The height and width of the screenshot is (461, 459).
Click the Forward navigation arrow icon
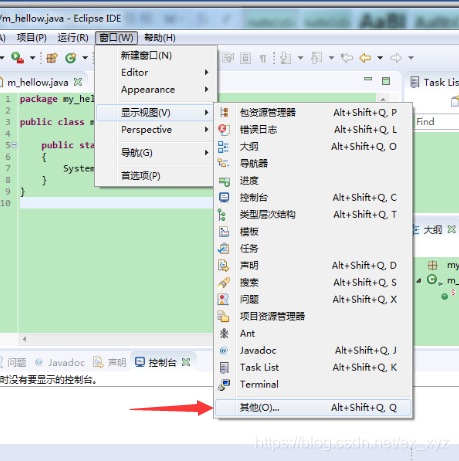pos(396,58)
